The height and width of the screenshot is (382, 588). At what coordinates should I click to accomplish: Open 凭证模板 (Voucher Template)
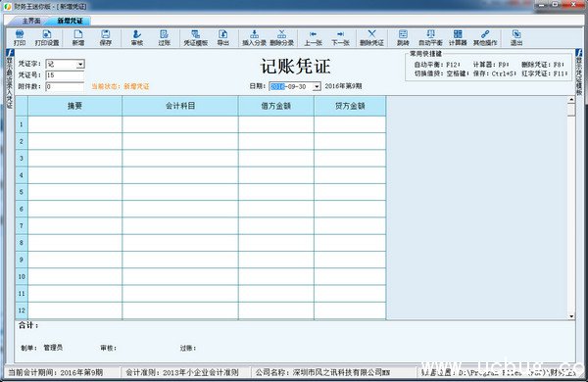coord(195,38)
